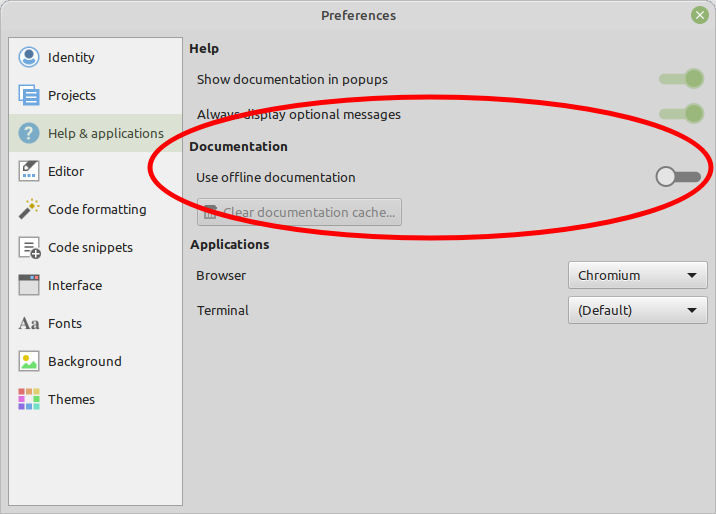Click the Show documentation in popups label
This screenshot has width=716, height=514.
[292, 79]
